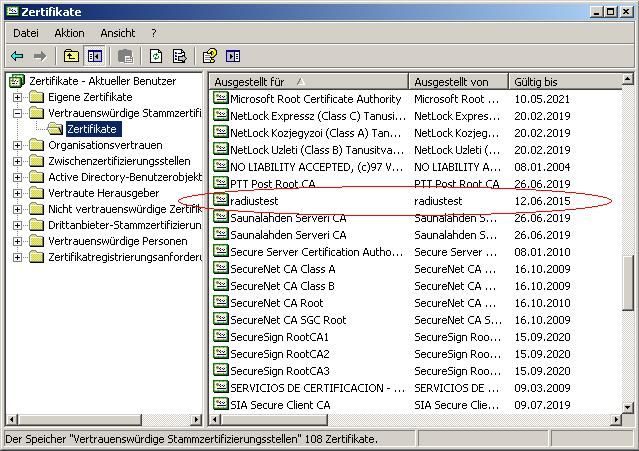Click certificate icon of SecureNet CA SGC Root
639x451 pixels.
coord(221,319)
